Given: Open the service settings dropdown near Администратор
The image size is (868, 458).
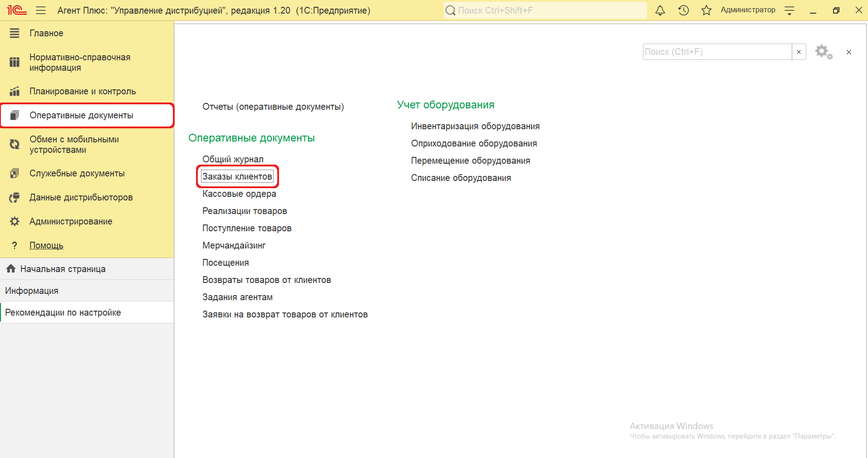Looking at the screenshot, I should 790,10.
